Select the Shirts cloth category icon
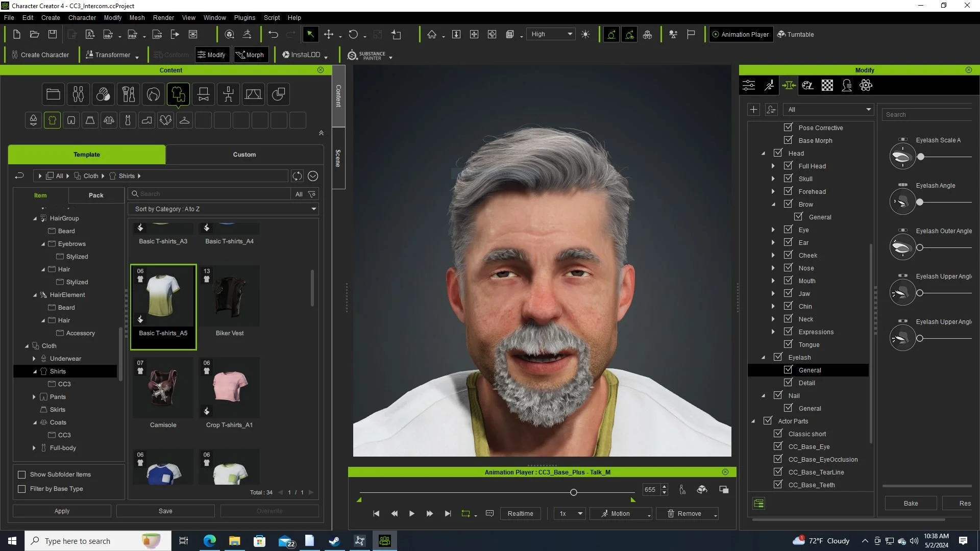Screen dimensions: 980x551 coord(52,120)
